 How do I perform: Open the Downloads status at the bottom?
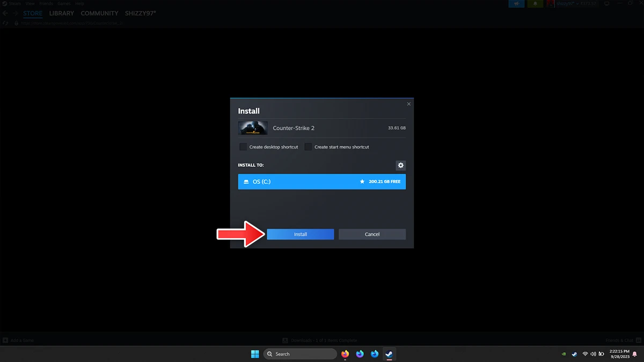click(x=320, y=341)
